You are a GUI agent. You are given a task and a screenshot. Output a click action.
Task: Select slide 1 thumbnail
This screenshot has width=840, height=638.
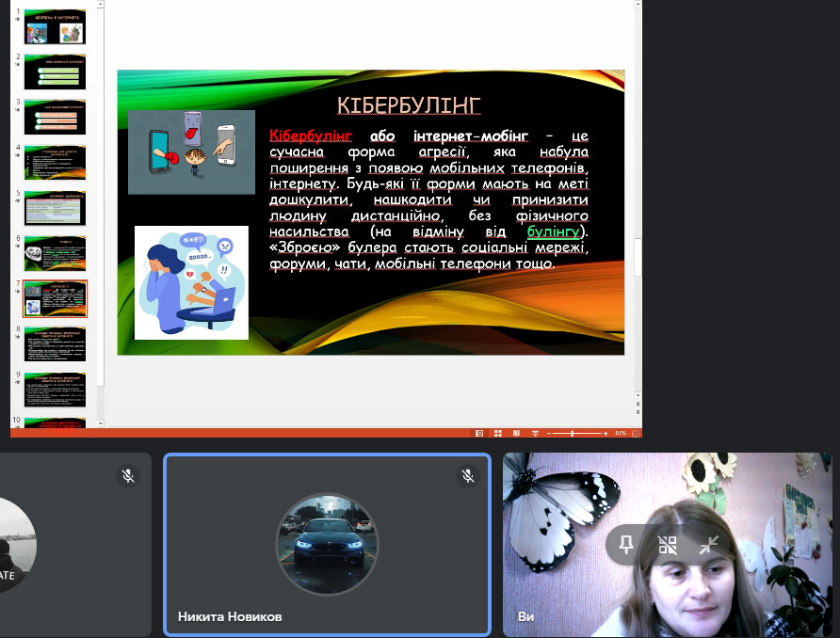coord(55,26)
